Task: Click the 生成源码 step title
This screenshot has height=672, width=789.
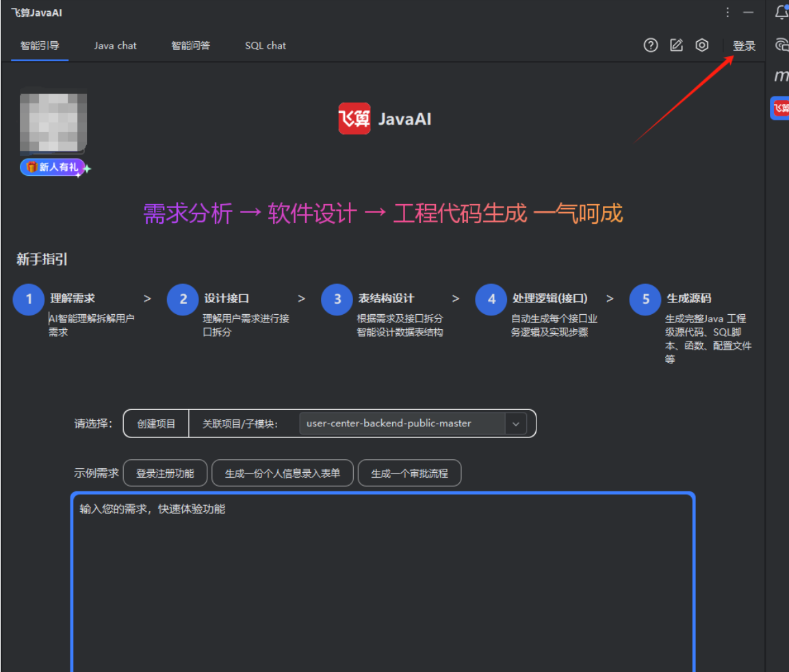Action: (x=689, y=298)
